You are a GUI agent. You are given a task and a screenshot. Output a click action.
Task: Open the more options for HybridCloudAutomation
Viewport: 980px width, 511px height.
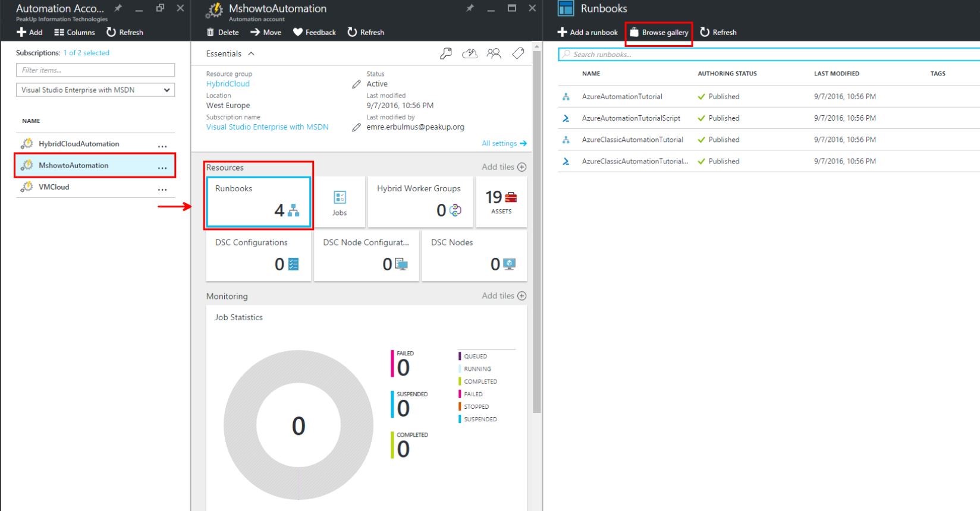(162, 145)
